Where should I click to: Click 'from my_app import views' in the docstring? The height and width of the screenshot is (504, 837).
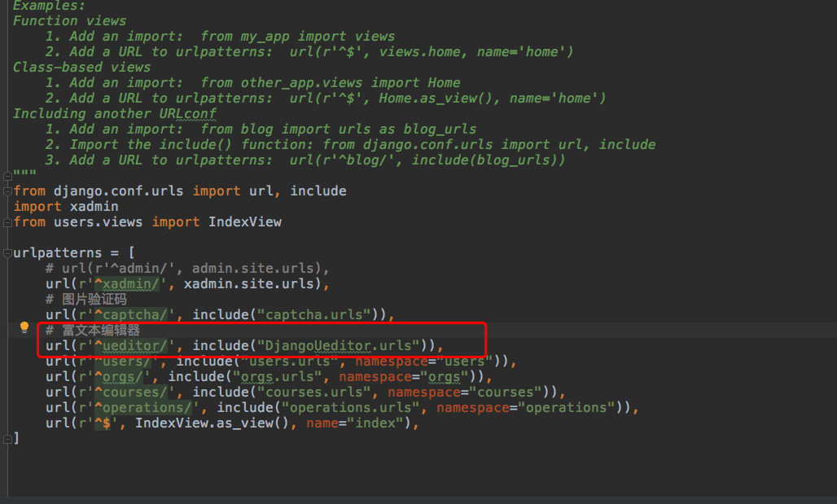tap(298, 37)
